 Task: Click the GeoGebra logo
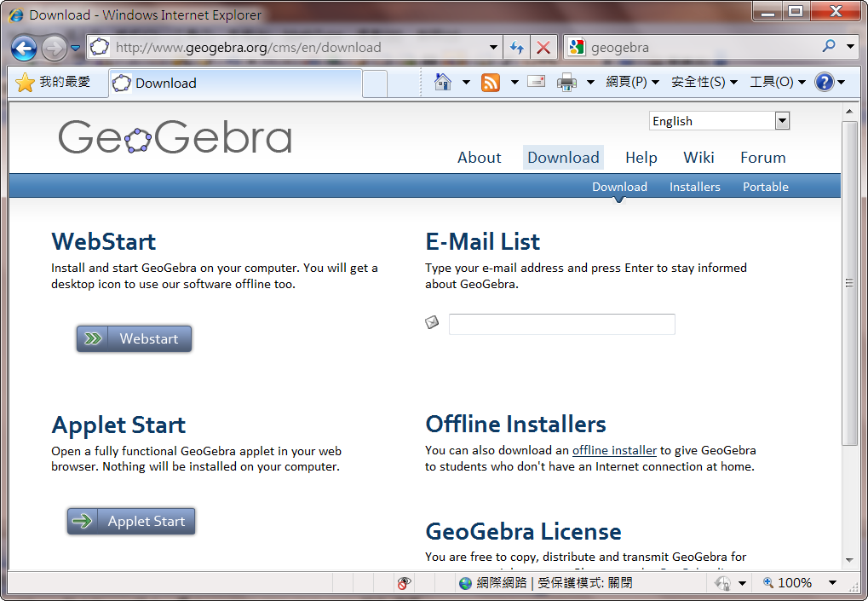click(x=175, y=136)
